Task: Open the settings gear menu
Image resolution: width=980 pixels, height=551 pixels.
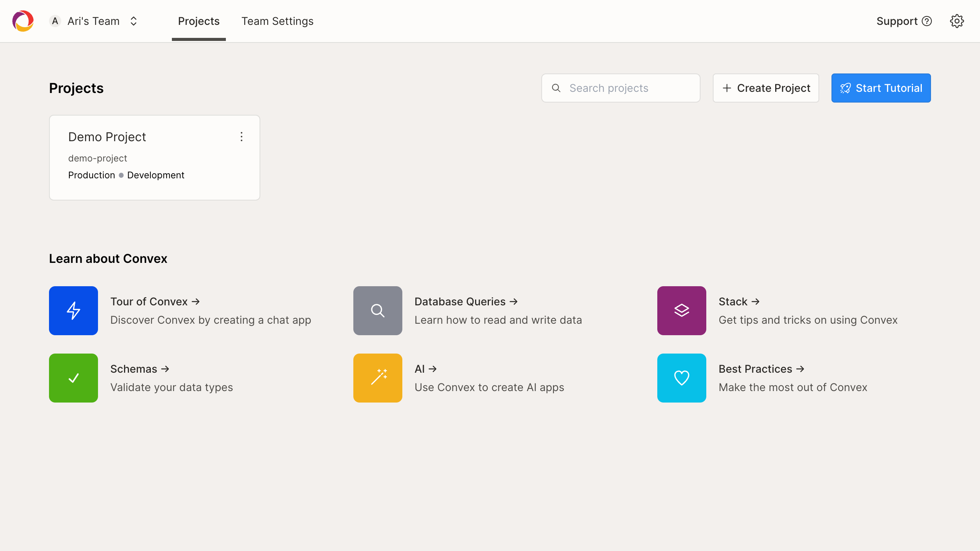Action: click(957, 21)
